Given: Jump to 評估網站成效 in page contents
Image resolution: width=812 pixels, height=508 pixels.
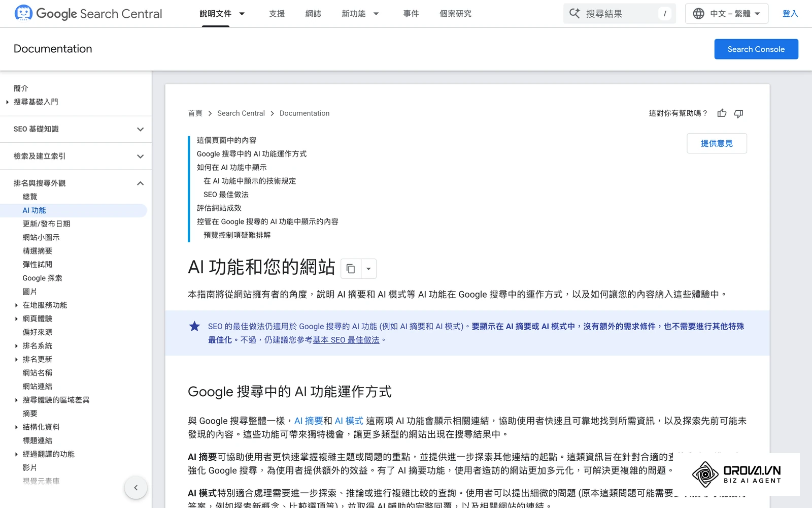Looking at the screenshot, I should pyautogui.click(x=219, y=208).
